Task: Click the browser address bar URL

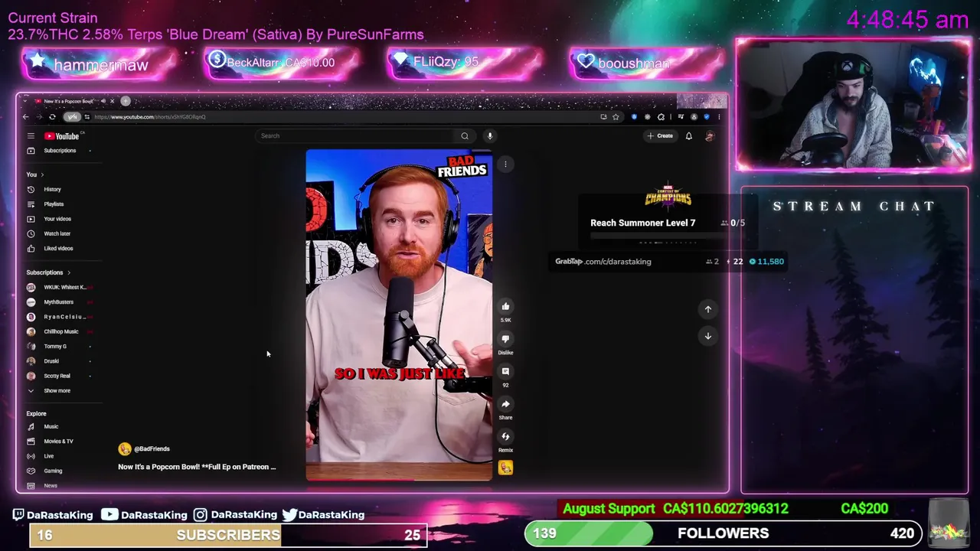Action: (x=149, y=117)
